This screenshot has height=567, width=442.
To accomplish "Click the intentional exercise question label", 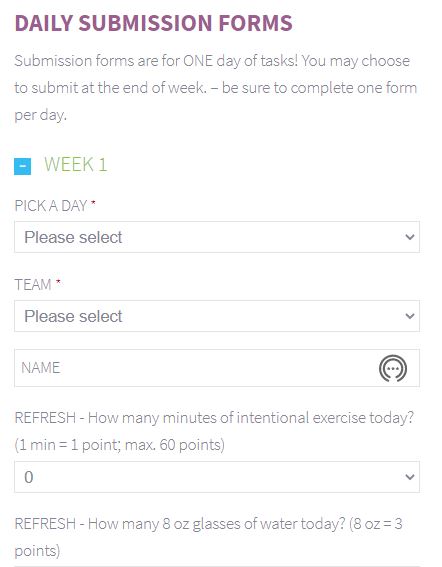I will [214, 431].
